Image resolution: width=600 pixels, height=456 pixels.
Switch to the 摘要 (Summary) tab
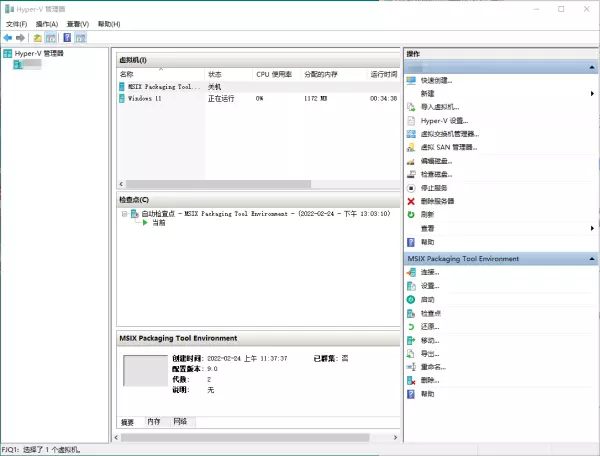(x=127, y=422)
